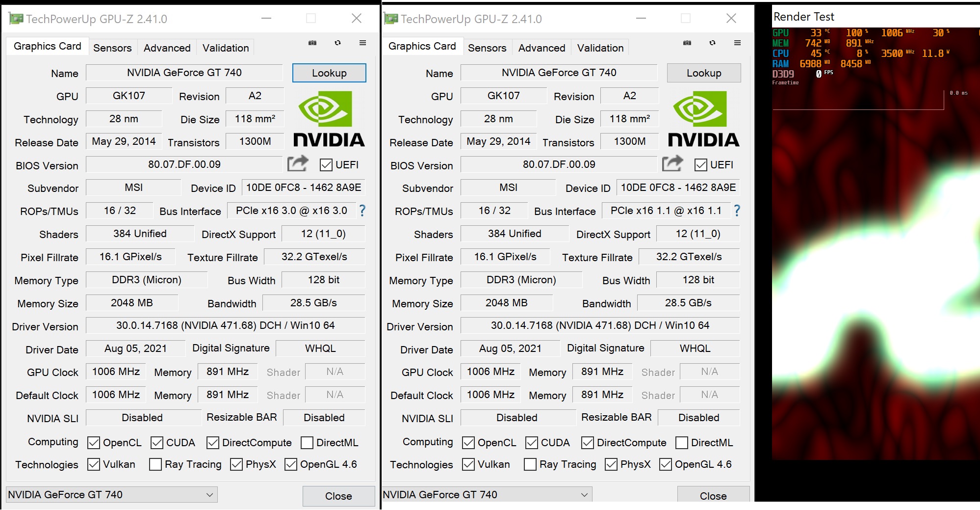
Task: Select Graphics Card tab in left GPU-Z window
Action: [x=48, y=46]
